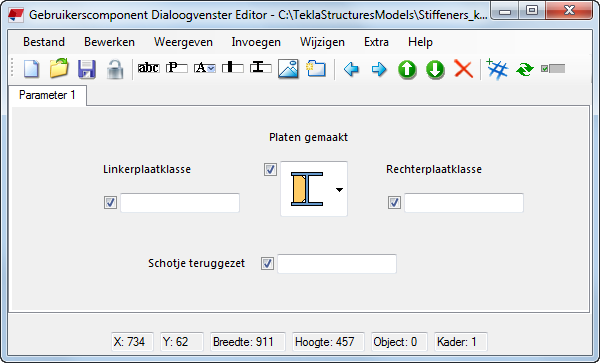600x363 pixels.
Task: Toggle the grid icon in toolbar
Action: pyautogui.click(x=497, y=69)
